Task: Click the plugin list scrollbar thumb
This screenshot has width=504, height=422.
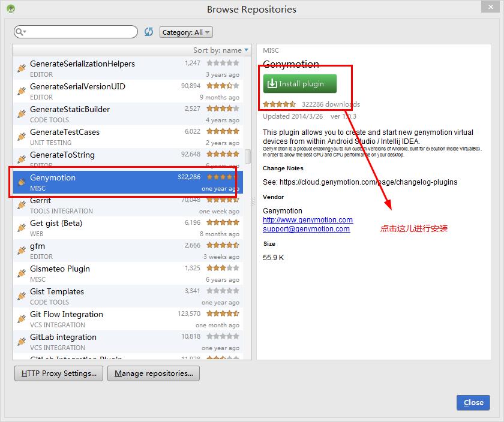Action: 247,156
